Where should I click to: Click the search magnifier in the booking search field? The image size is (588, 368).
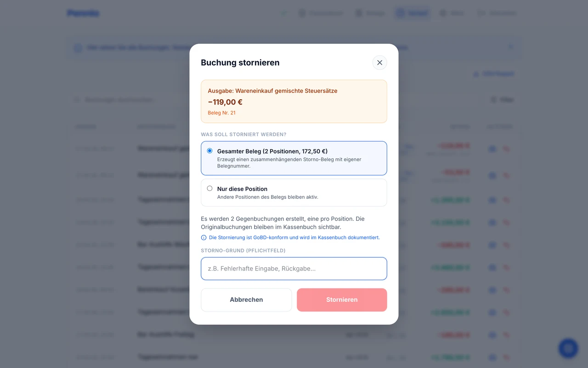coord(76,99)
